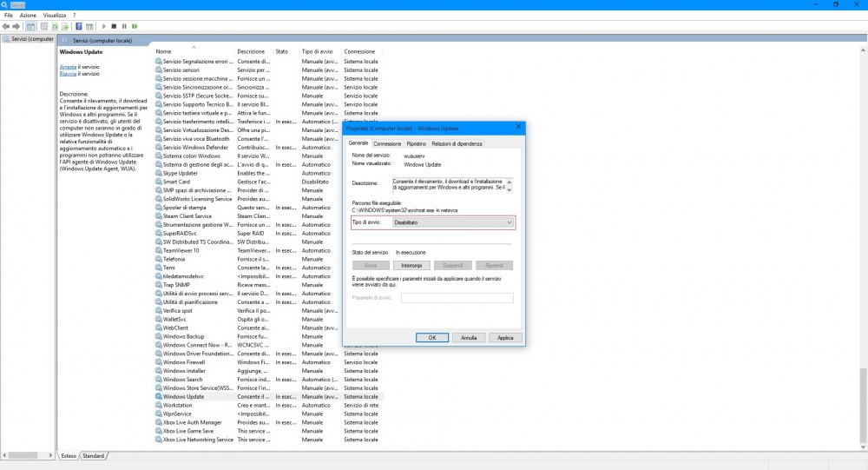This screenshot has width=868, height=470.
Task: Open the blue Help icon in toolbar
Action: (79, 27)
